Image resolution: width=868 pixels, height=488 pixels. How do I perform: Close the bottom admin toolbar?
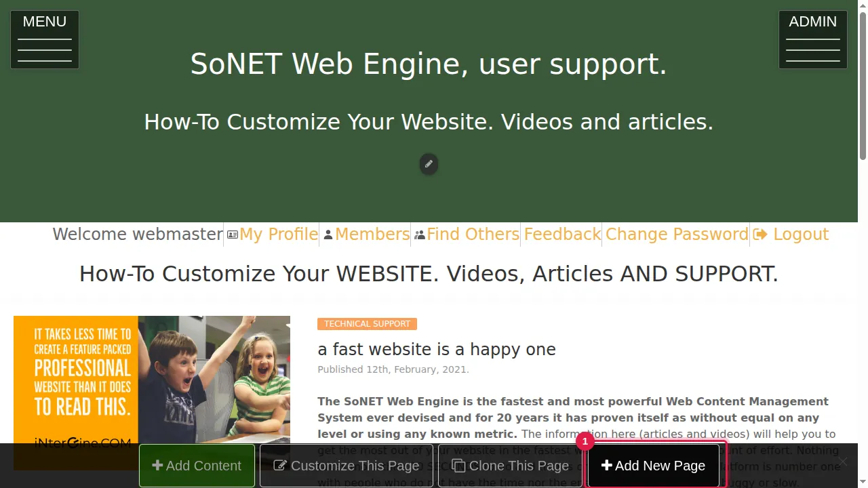click(x=842, y=462)
